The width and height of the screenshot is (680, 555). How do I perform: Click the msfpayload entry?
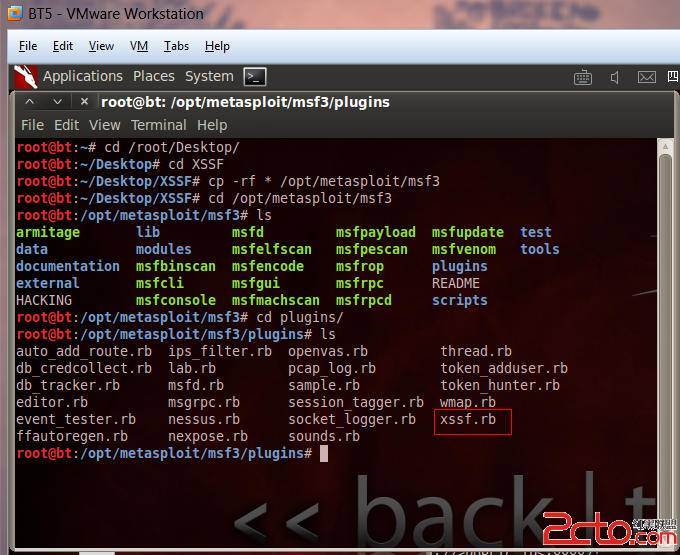(376, 232)
